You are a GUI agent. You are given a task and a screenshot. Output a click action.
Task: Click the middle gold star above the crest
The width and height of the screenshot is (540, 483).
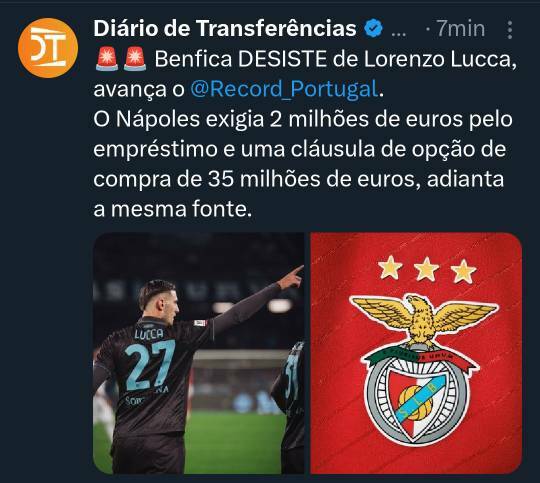[427, 268]
